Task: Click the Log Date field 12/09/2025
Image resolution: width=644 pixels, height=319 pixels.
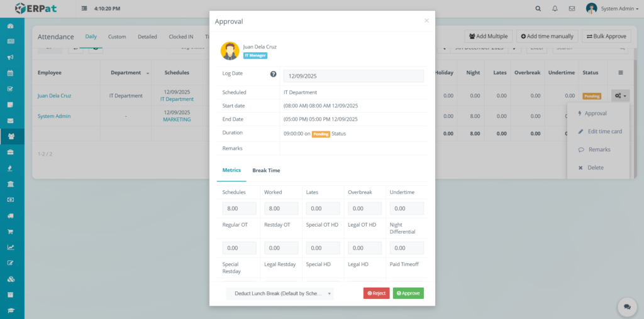Action: coord(353,76)
